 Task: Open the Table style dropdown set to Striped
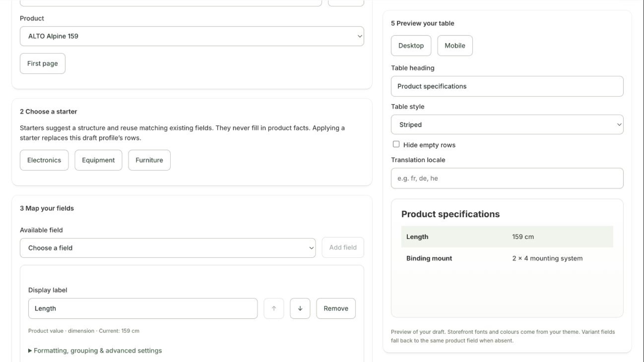[507, 125]
